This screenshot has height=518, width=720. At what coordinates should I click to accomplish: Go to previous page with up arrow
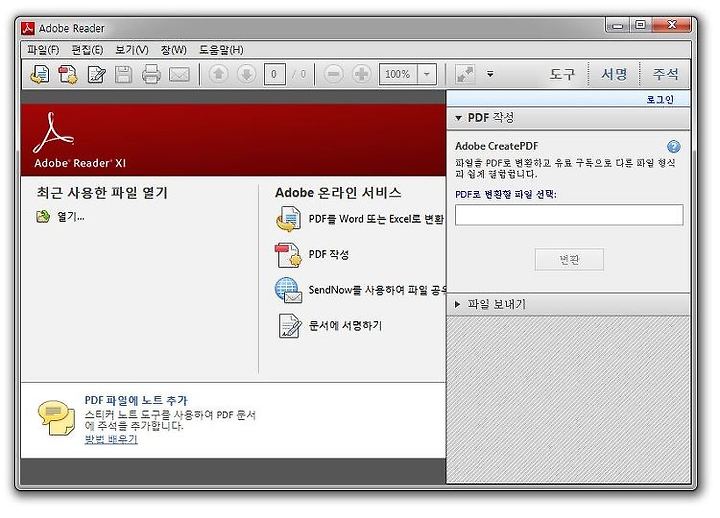(x=219, y=74)
